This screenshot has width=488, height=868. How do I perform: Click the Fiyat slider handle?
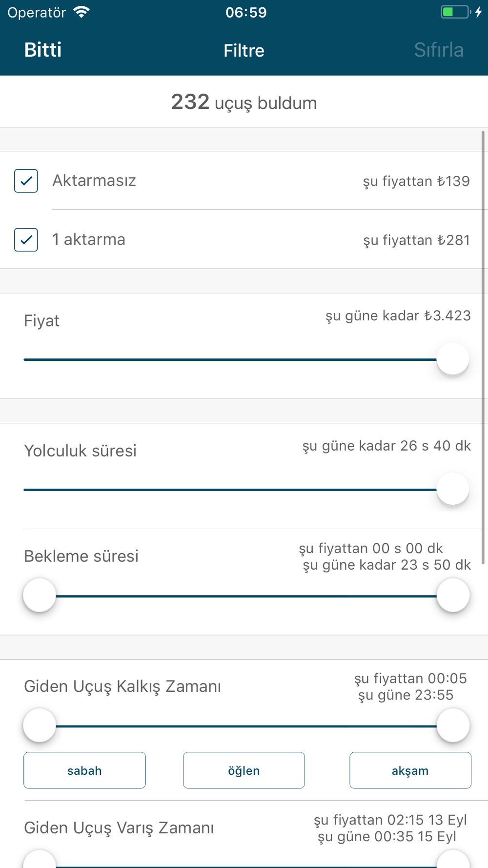click(453, 359)
